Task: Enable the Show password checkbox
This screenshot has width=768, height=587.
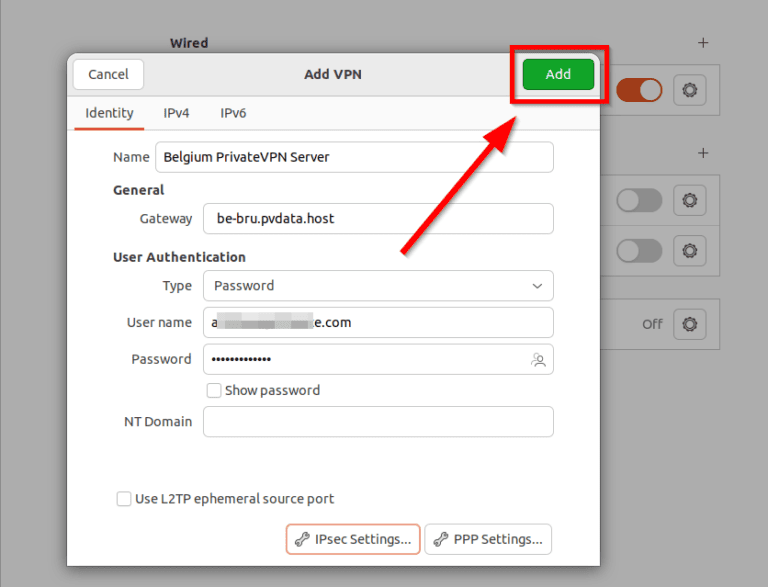Action: (213, 390)
